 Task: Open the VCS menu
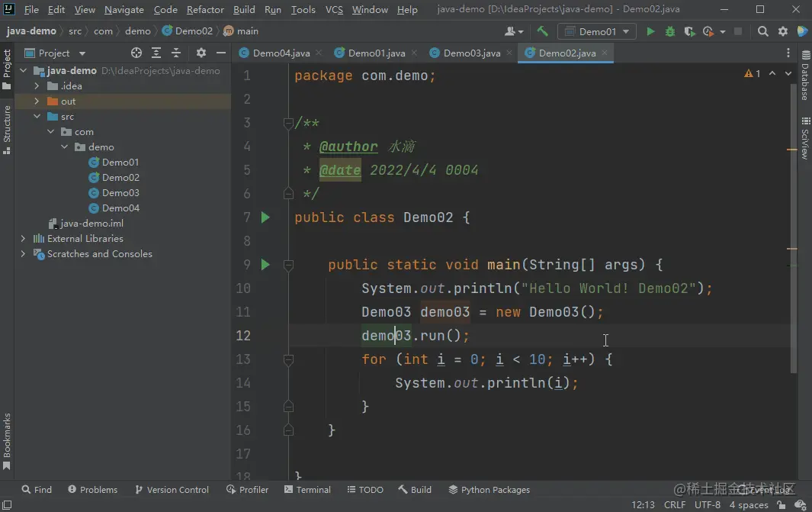[x=334, y=9]
